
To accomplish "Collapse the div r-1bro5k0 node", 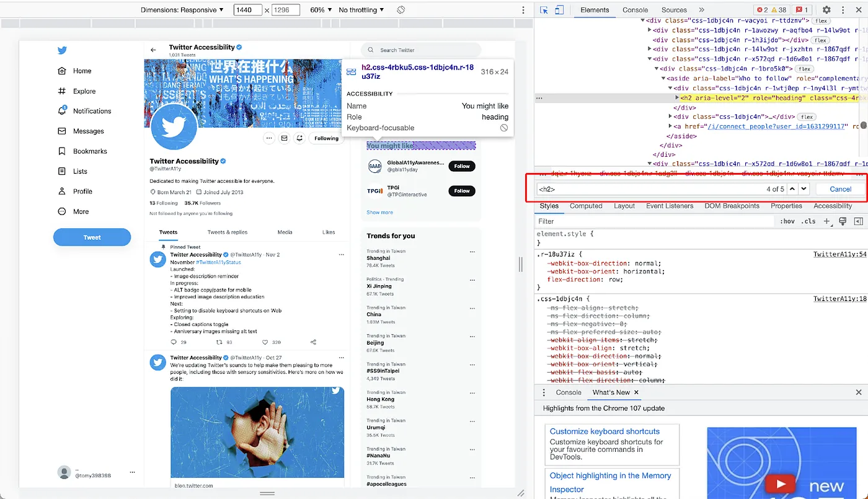I will coord(657,69).
